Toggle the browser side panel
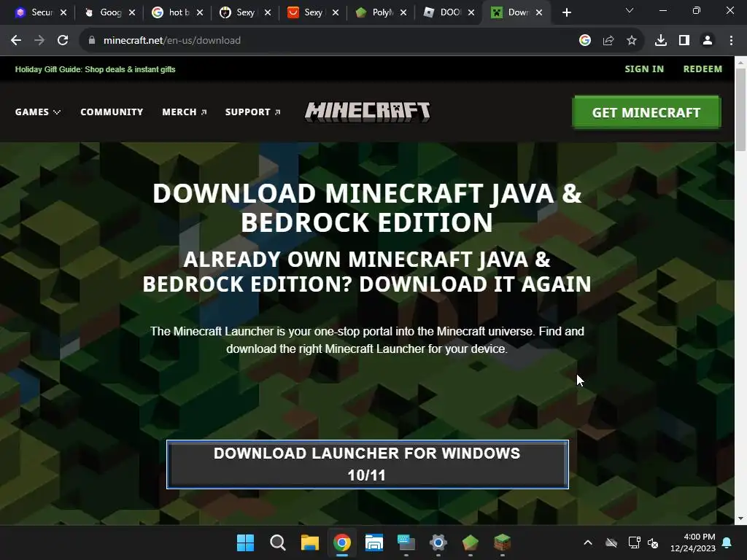 684,41
